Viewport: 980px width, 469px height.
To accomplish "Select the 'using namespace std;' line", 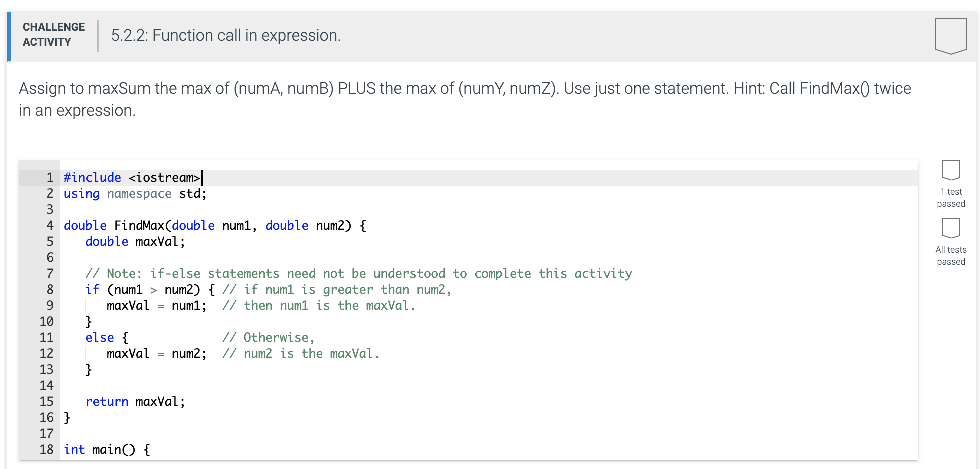I will point(134,193).
